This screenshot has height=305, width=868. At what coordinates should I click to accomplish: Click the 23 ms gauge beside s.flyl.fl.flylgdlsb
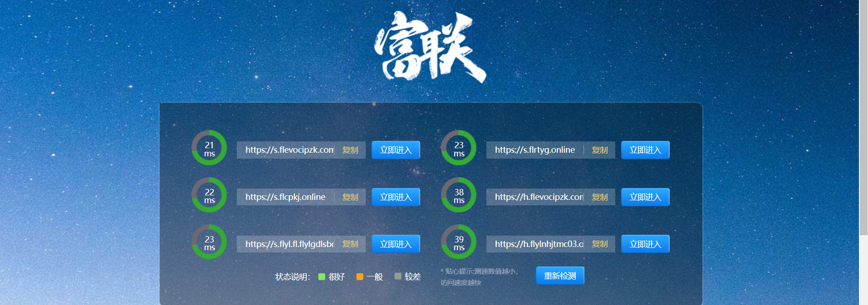[x=209, y=242]
